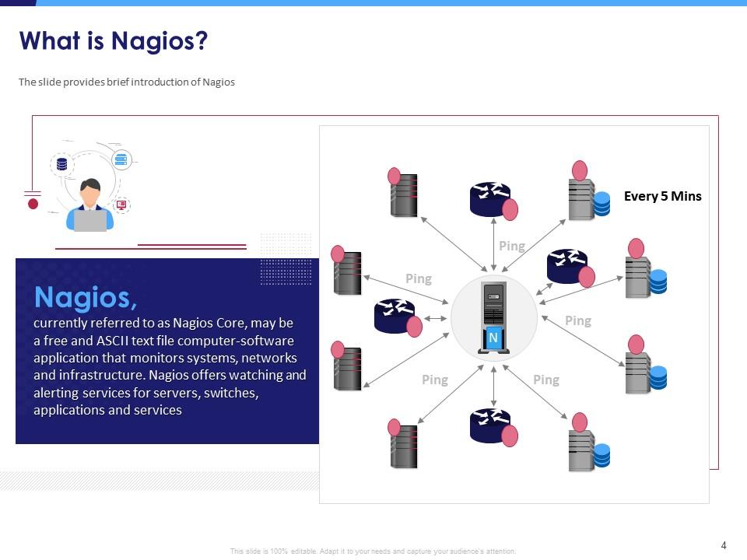This screenshot has height=560, width=747.
Task: Click the person with laptop illustration
Action: coord(90,206)
